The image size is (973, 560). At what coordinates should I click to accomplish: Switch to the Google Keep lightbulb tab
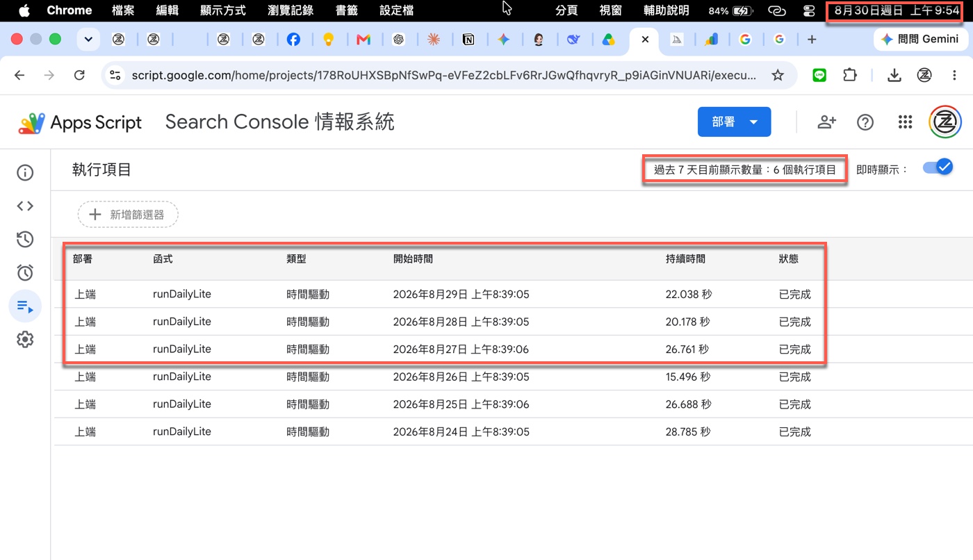pyautogui.click(x=329, y=40)
